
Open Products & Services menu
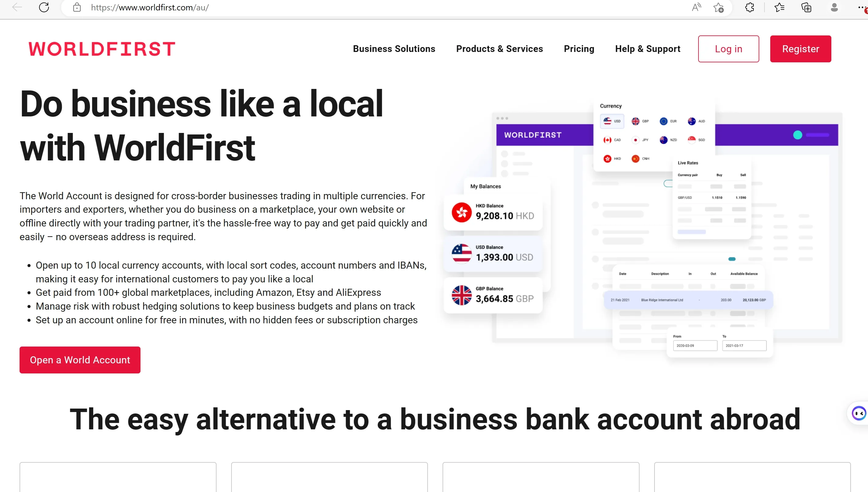pyautogui.click(x=499, y=49)
